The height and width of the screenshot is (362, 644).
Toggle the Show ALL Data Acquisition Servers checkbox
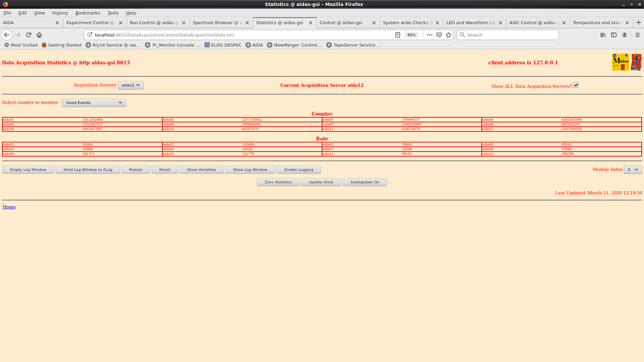(x=576, y=85)
